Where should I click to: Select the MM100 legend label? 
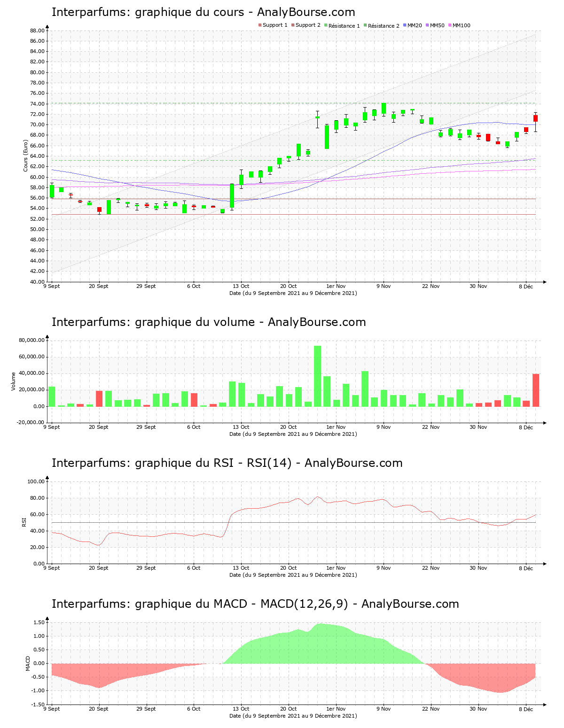(x=461, y=25)
